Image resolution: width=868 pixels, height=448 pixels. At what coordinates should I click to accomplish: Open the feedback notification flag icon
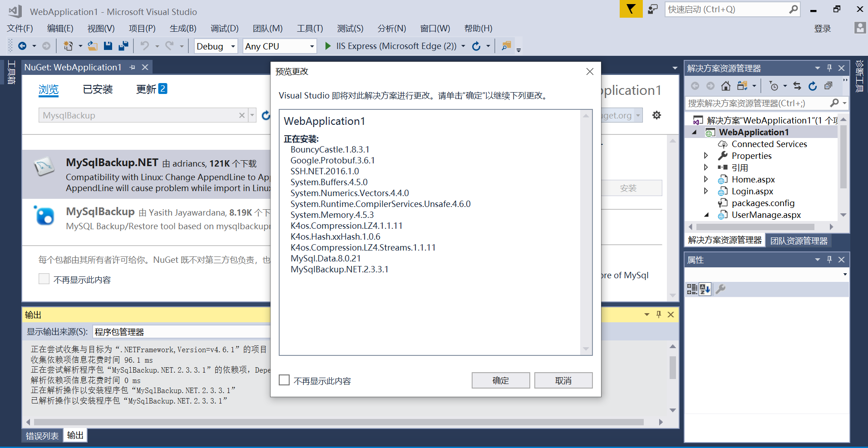point(631,9)
